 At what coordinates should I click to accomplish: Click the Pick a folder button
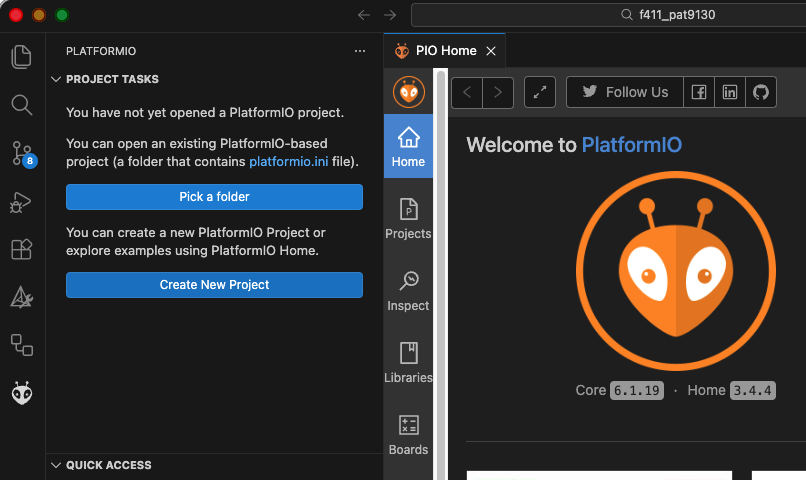214,197
